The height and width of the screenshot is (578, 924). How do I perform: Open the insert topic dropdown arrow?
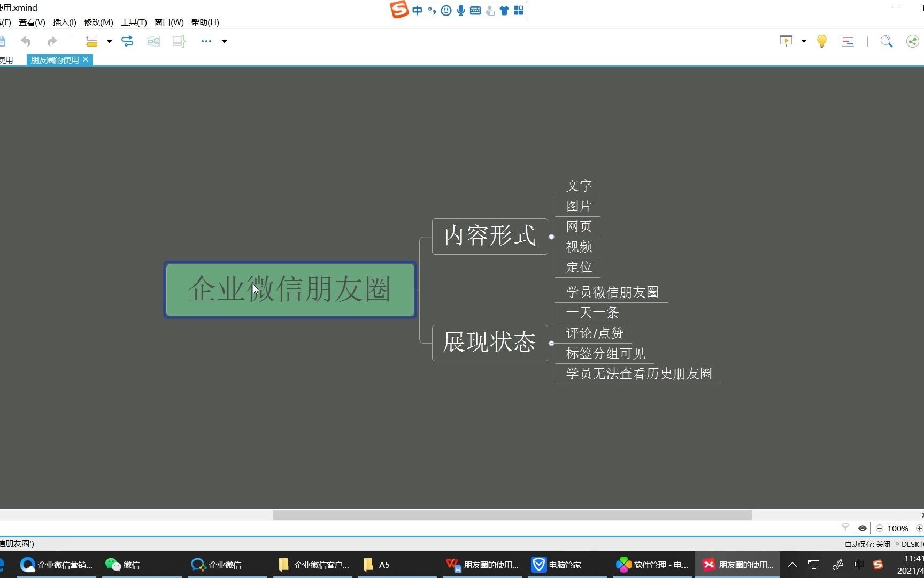pos(109,41)
